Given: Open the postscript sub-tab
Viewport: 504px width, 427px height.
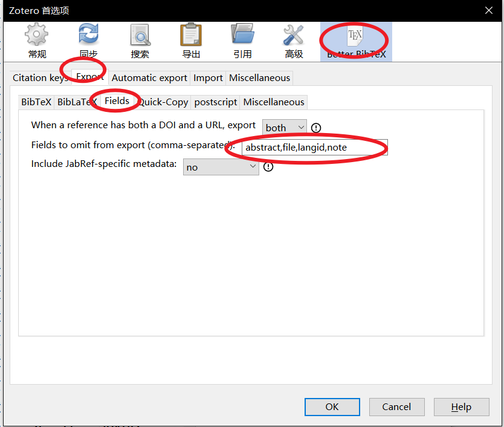Looking at the screenshot, I should [215, 102].
